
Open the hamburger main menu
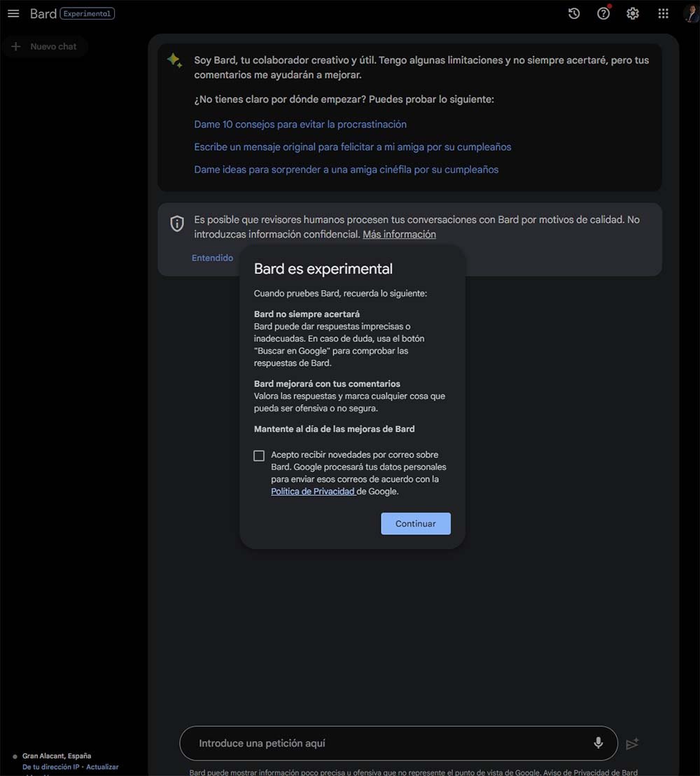(x=13, y=14)
